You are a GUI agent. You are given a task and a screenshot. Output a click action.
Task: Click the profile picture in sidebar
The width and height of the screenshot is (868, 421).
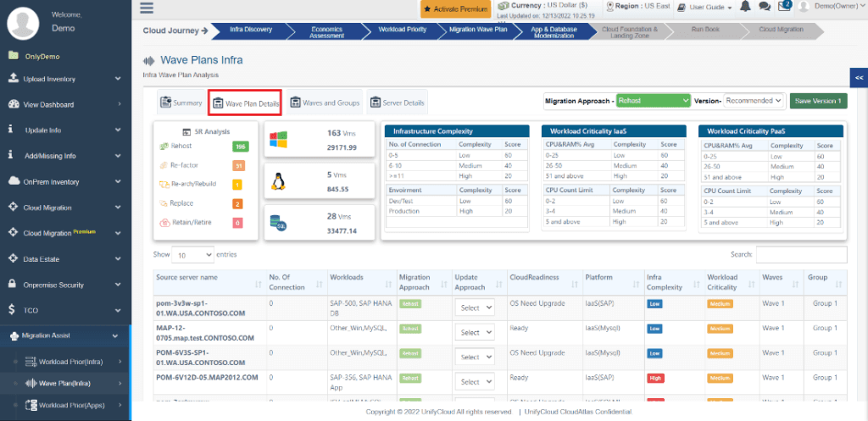(x=23, y=24)
